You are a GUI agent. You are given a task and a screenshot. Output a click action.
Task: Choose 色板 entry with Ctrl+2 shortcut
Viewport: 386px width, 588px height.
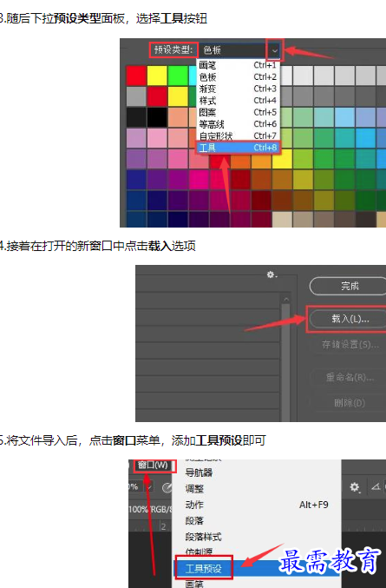[238, 77]
